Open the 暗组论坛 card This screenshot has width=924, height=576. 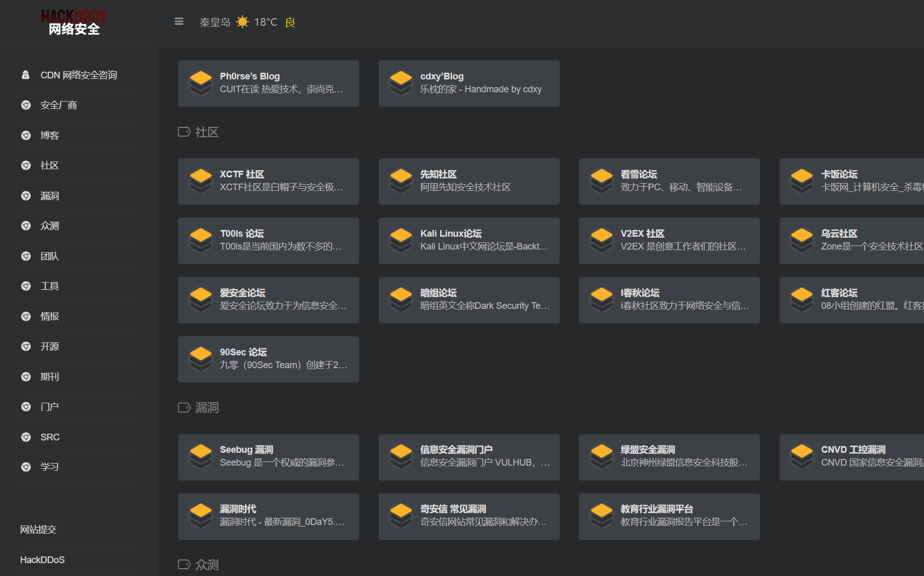[469, 300]
